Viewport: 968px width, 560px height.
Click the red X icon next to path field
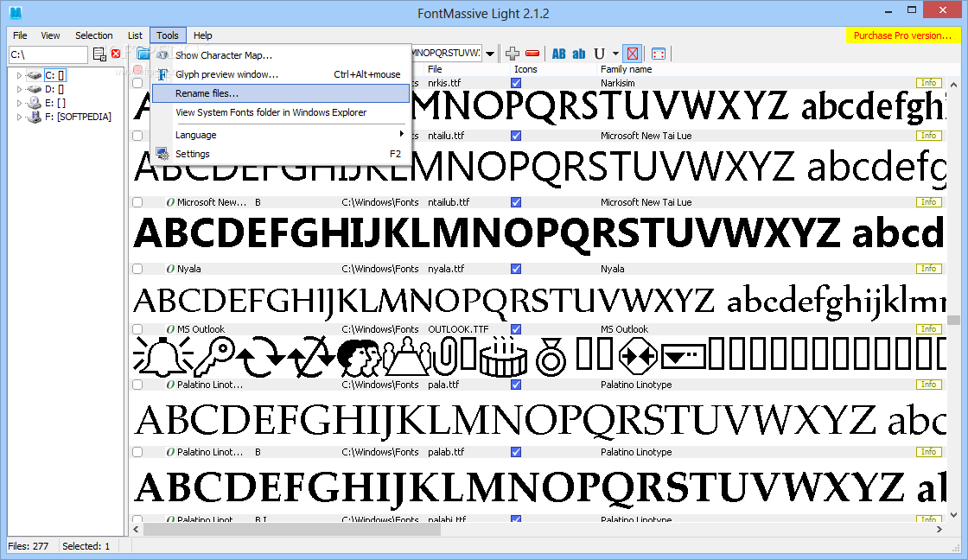coord(116,54)
